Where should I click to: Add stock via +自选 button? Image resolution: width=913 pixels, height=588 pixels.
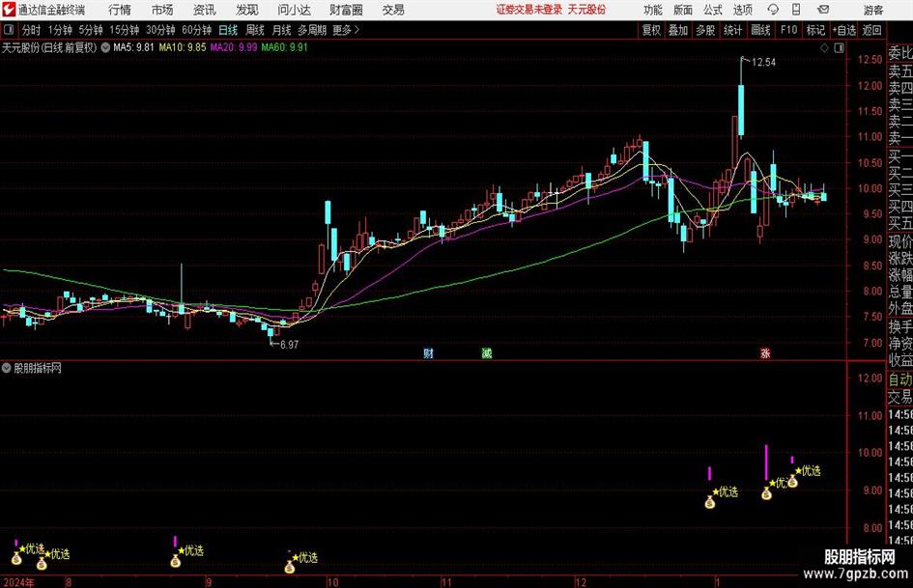[844, 30]
